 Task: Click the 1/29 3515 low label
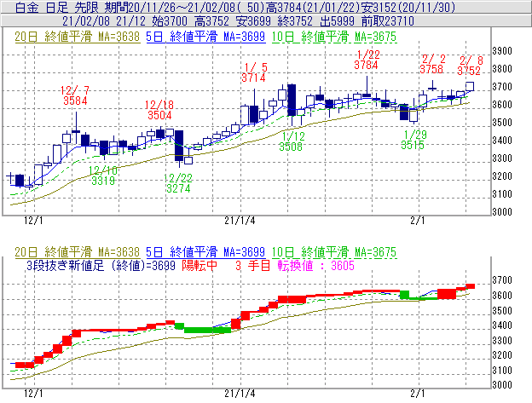pos(413,140)
